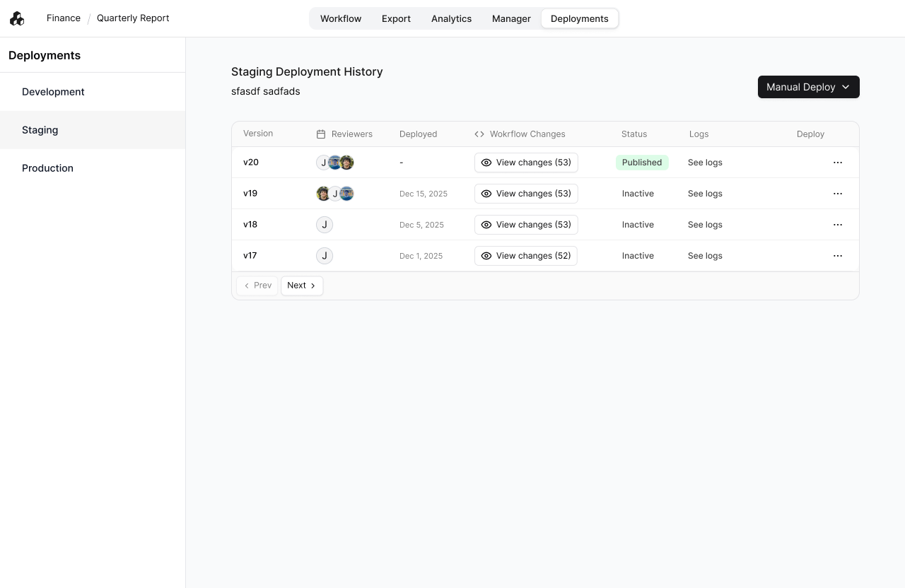Open the Quarterly Report breadcrumb

[x=133, y=18]
